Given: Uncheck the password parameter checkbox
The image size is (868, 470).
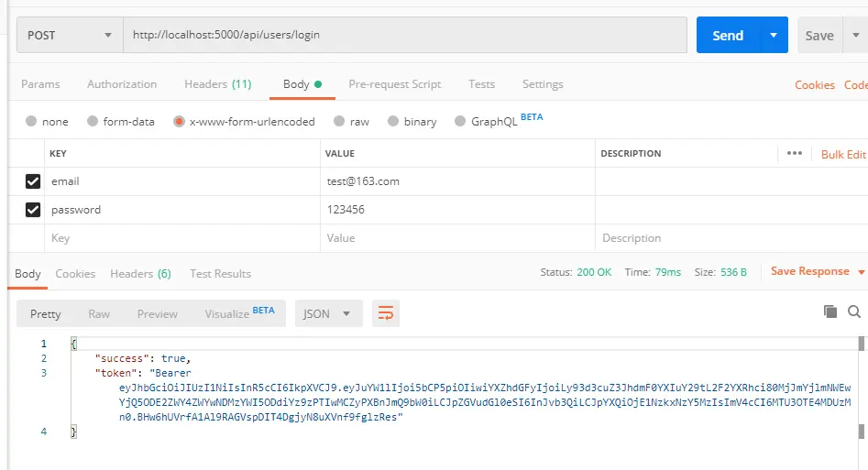Looking at the screenshot, I should (x=33, y=210).
